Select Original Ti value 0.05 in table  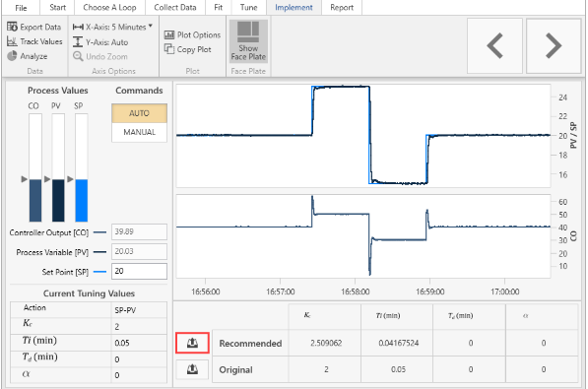tap(398, 369)
